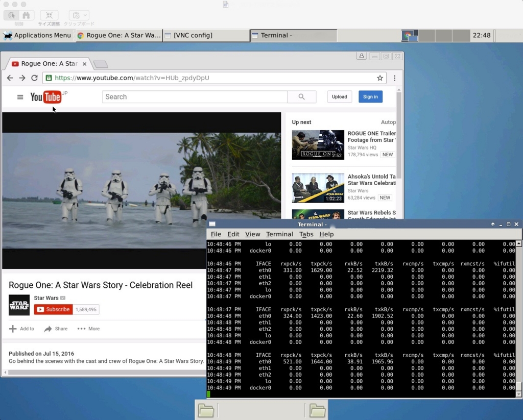Click inside the YouTube Search field
Viewport: 523px width, 420px height.
point(195,96)
